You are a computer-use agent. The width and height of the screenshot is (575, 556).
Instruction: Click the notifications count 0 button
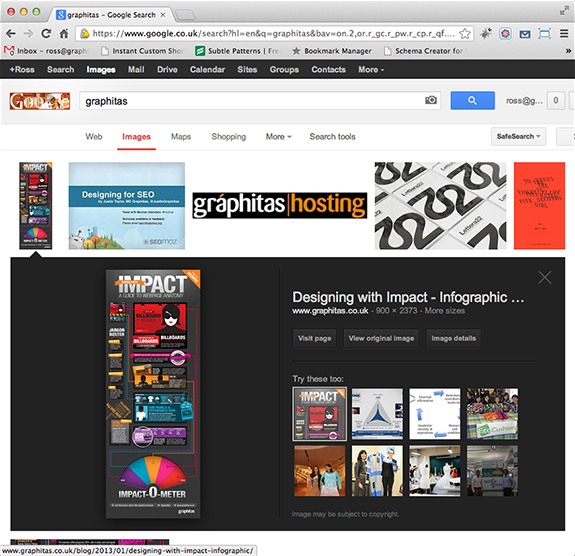(x=556, y=100)
